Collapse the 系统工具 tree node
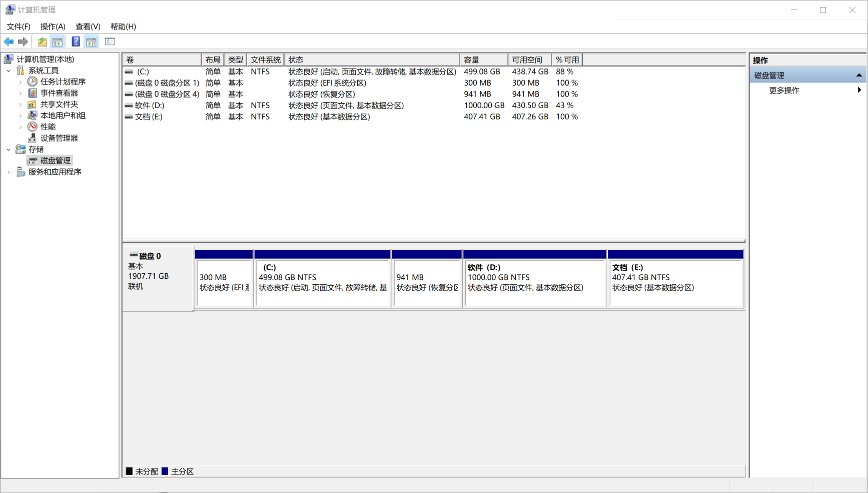Image resolution: width=868 pixels, height=493 pixels. point(9,71)
